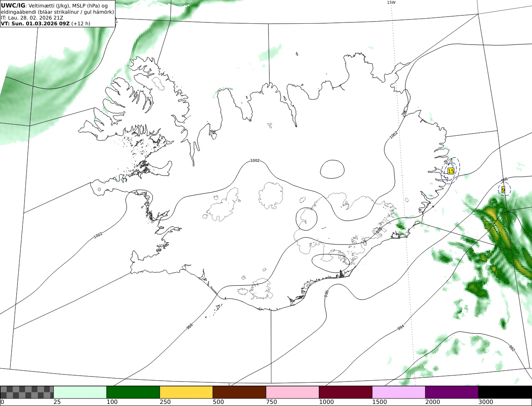Click the "992" isobar label
Image resolution: width=532 pixels, height=406 pixels.
[x=512, y=348]
